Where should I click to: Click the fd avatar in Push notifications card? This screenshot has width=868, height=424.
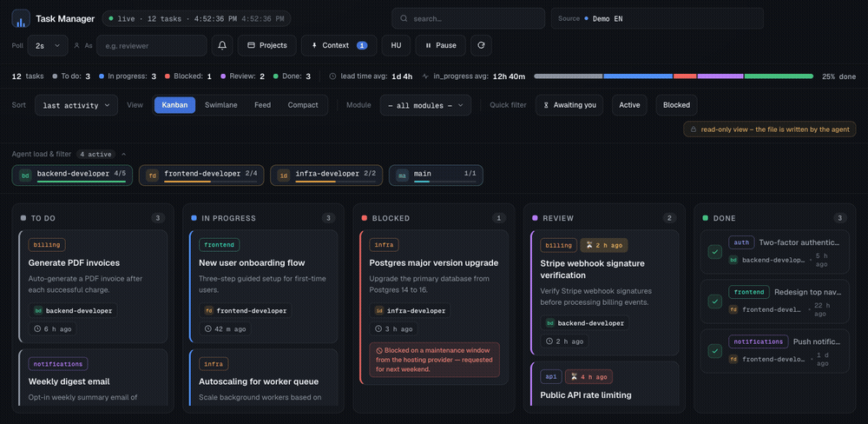(733, 359)
